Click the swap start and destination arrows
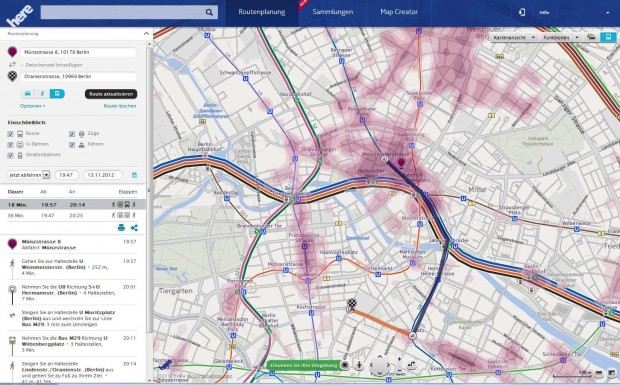Image resolution: width=620 pixels, height=385 pixels. tap(12, 64)
